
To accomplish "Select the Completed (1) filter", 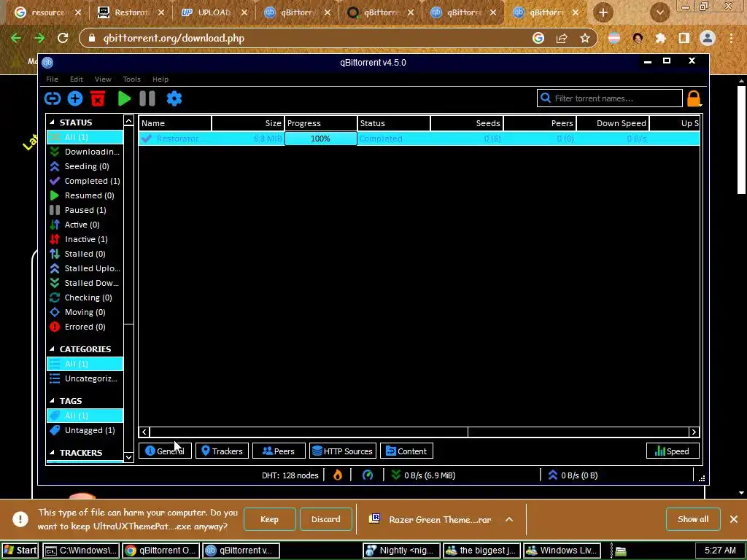I will [x=85, y=181].
